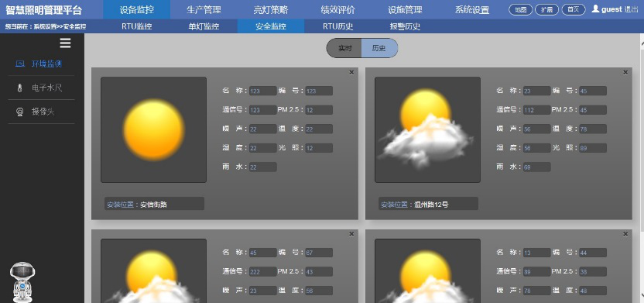Click the 安装位置 温州路12号 field

pos(428,204)
